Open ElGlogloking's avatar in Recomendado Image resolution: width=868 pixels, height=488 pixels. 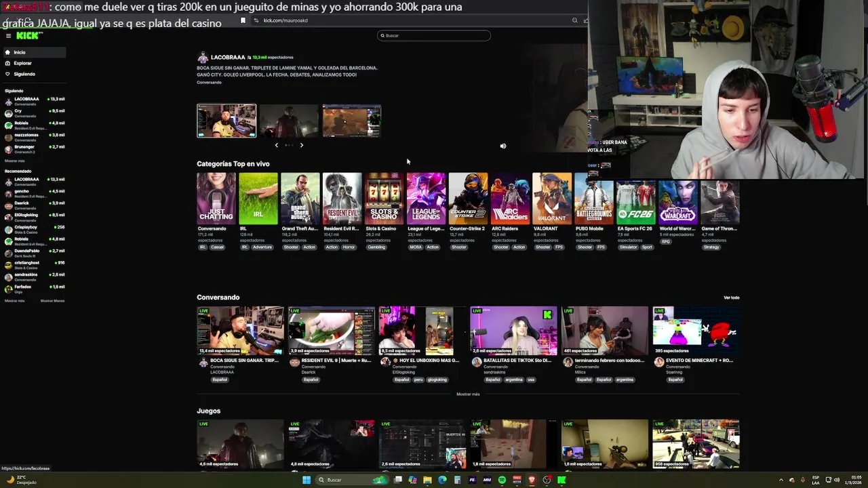[8, 217]
